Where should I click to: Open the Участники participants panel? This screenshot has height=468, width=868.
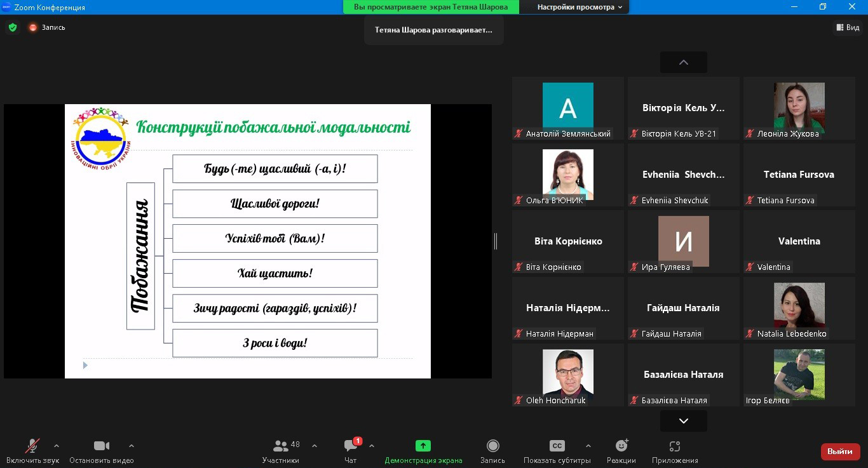(281, 451)
